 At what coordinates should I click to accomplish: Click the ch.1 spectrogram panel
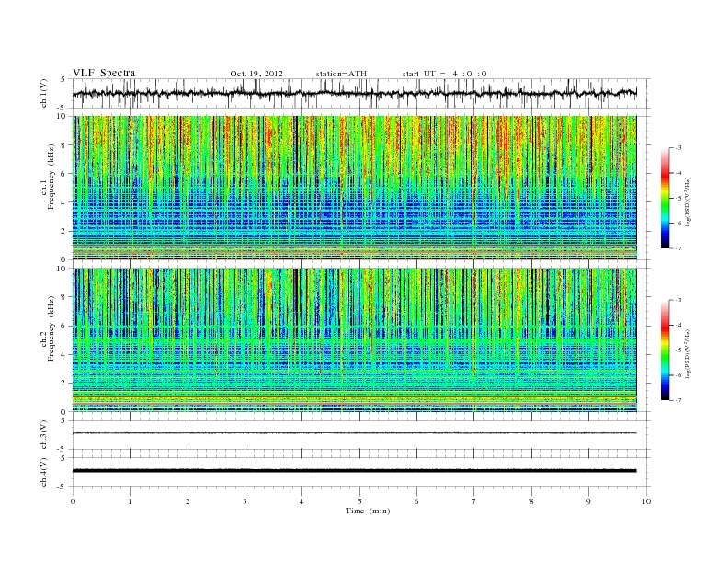(x=355, y=188)
